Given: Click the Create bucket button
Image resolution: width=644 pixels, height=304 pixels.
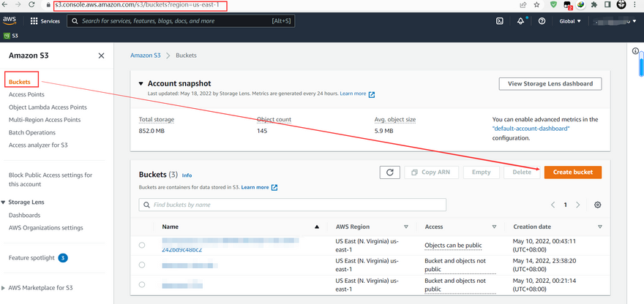Looking at the screenshot, I should point(572,172).
